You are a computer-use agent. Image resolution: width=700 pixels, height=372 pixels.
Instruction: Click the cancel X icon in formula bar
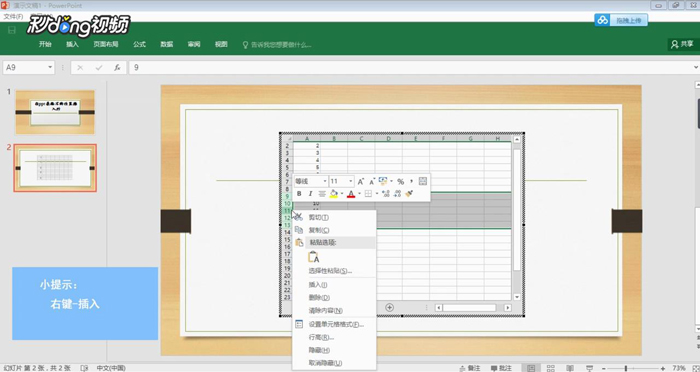80,67
